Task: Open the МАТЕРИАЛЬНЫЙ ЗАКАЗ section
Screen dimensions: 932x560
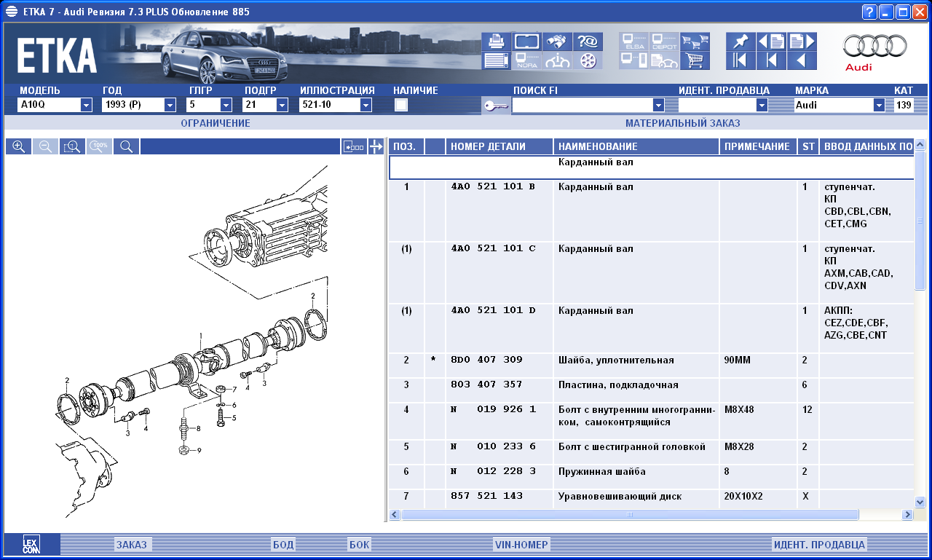Action: (682, 123)
